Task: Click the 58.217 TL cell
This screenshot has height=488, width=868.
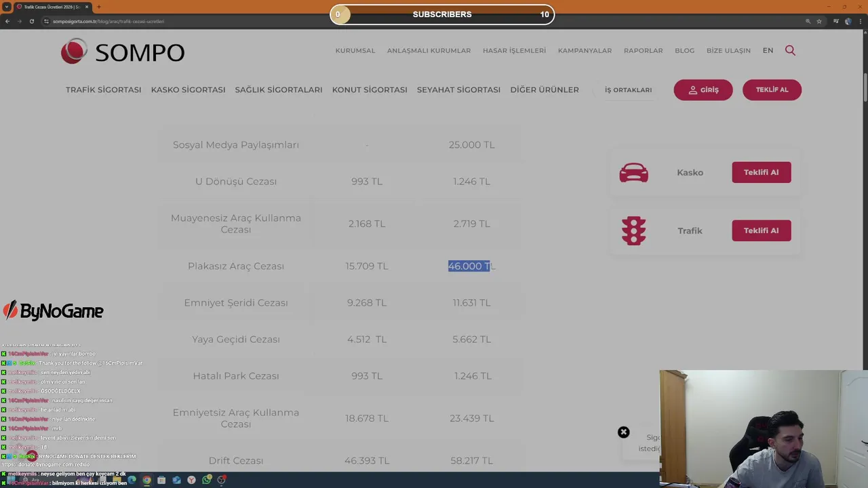Action: [471, 461]
